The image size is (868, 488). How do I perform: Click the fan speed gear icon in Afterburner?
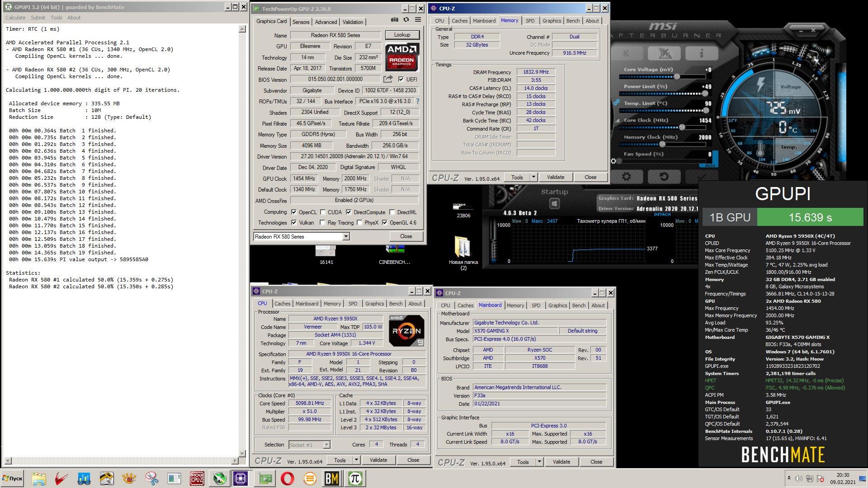tap(613, 161)
